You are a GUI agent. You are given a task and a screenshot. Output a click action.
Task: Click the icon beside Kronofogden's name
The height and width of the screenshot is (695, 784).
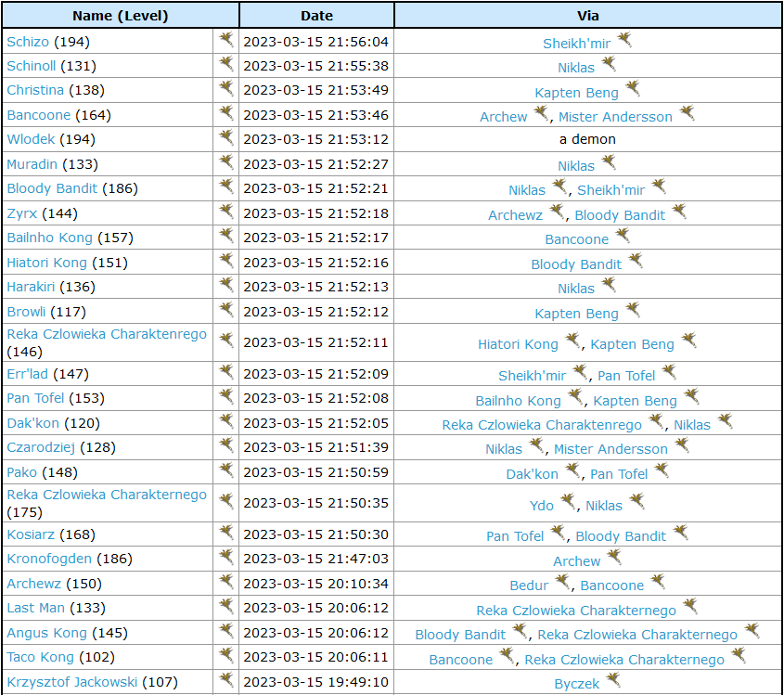(225, 557)
